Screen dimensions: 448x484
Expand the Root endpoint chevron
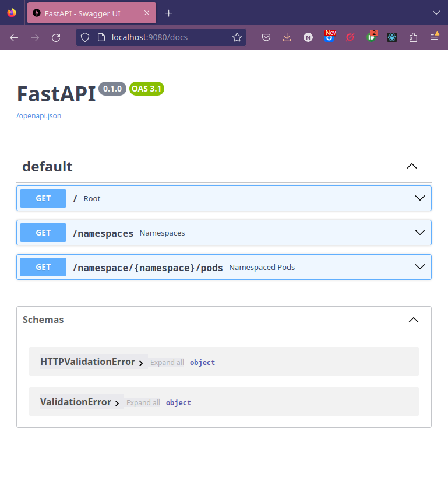[419, 198]
